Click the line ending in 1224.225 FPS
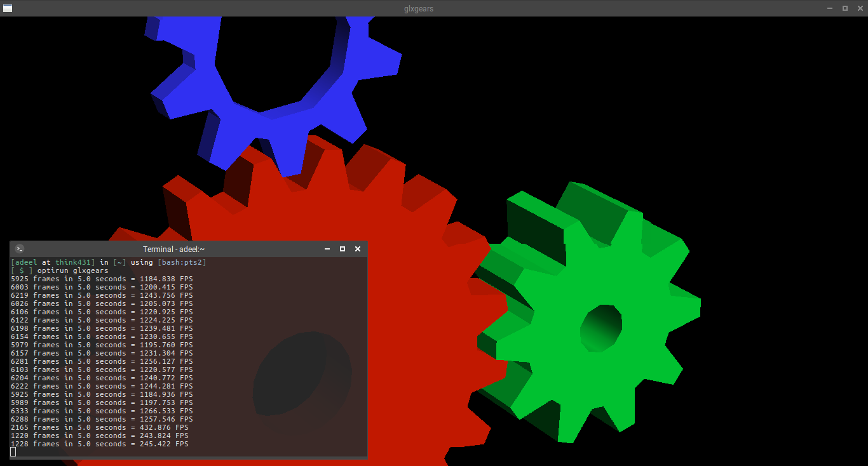The image size is (868, 466). [x=102, y=320]
